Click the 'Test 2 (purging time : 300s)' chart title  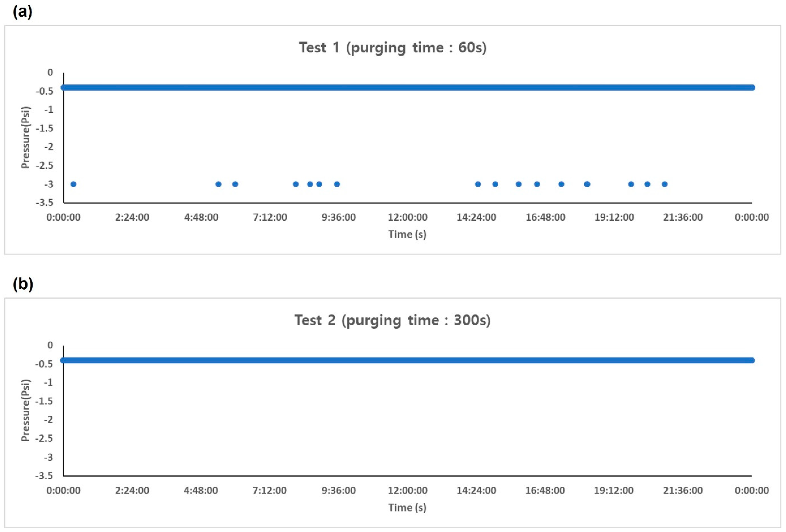coord(392,320)
